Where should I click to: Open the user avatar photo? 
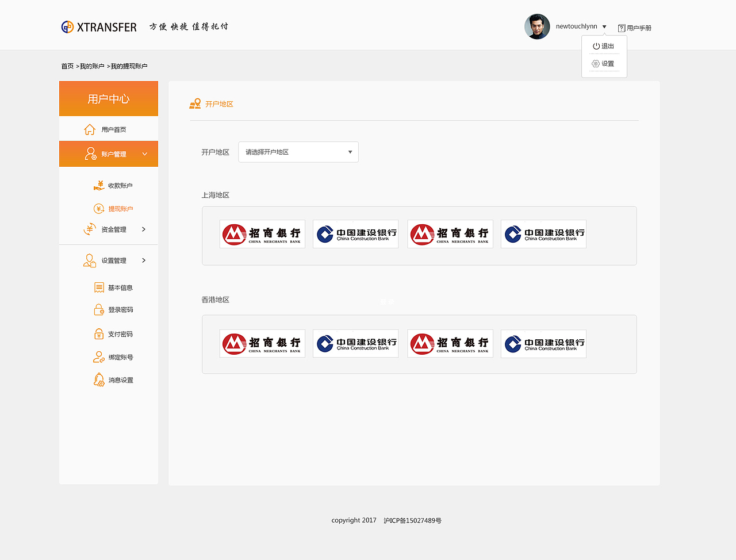tap(537, 26)
